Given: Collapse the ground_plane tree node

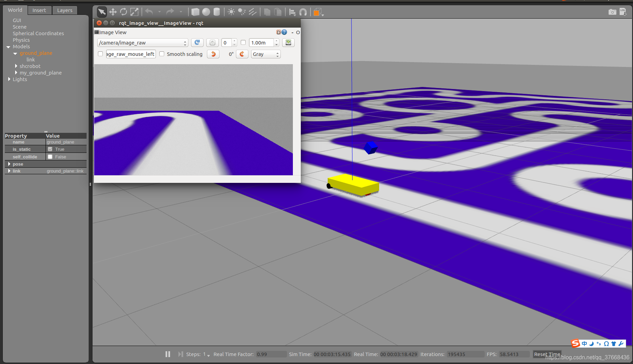Looking at the screenshot, I should 15,53.
